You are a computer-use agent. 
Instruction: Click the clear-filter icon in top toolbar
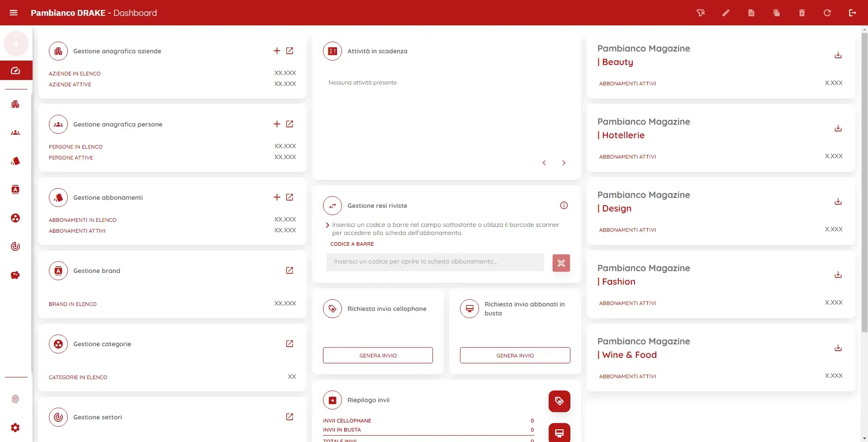coord(701,13)
